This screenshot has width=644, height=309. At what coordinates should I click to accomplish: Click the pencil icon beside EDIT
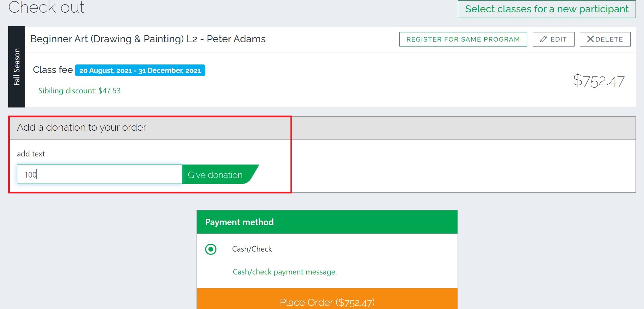point(544,39)
